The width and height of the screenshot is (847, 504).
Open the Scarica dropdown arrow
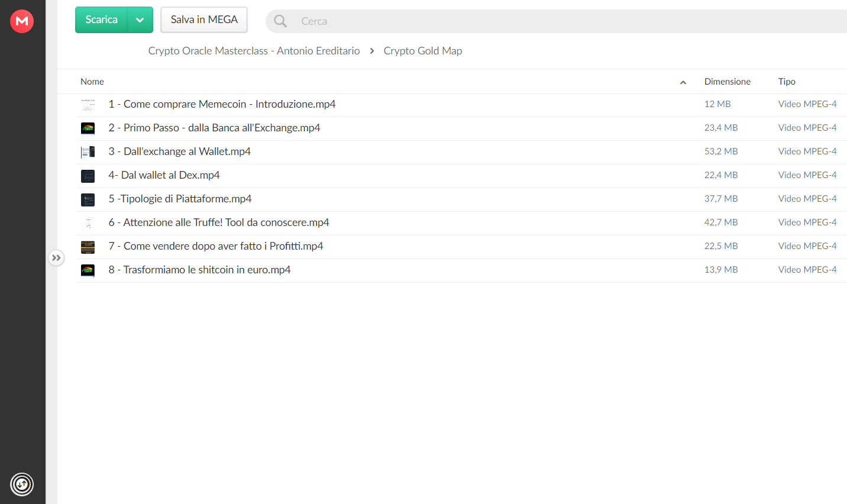click(x=140, y=20)
